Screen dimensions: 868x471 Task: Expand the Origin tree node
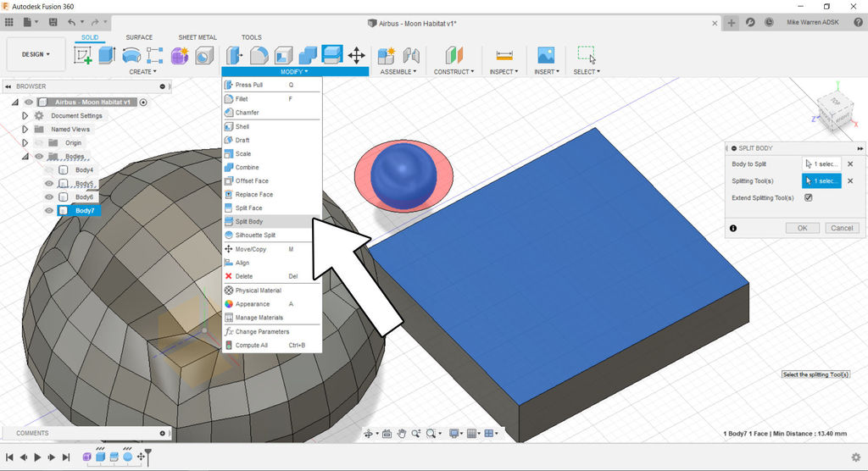coord(25,143)
